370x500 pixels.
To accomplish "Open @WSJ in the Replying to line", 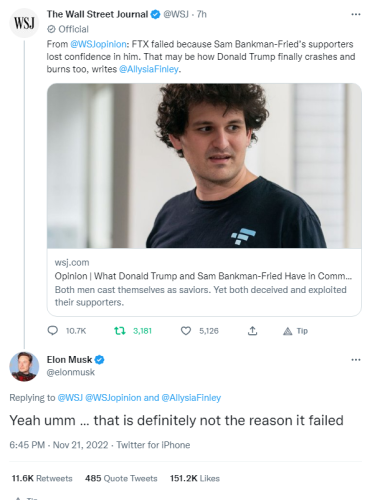I will click(x=70, y=398).
